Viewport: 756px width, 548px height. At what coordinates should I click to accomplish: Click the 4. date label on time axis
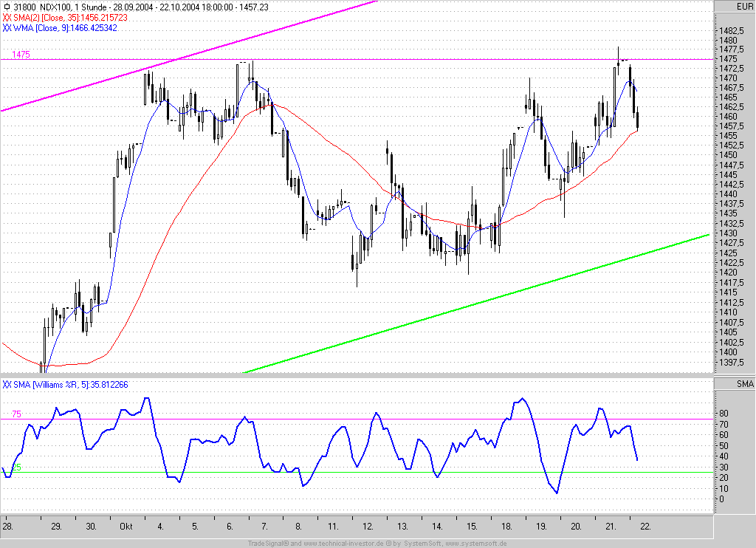tap(160, 527)
